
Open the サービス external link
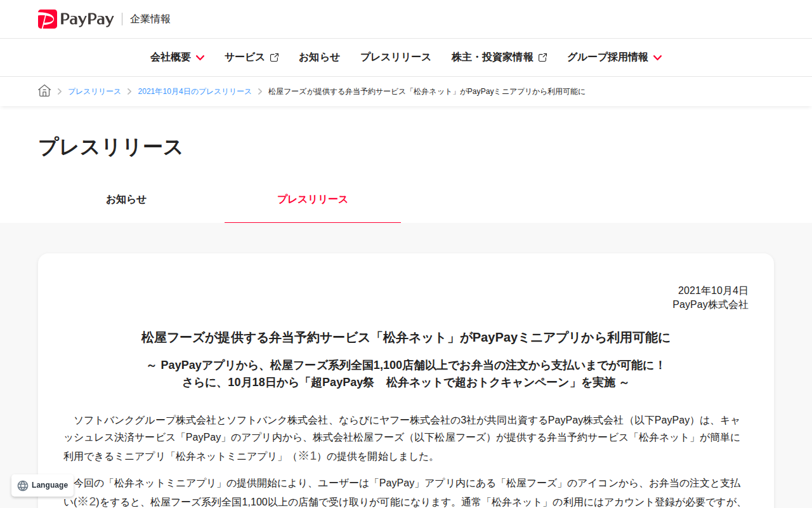click(251, 57)
